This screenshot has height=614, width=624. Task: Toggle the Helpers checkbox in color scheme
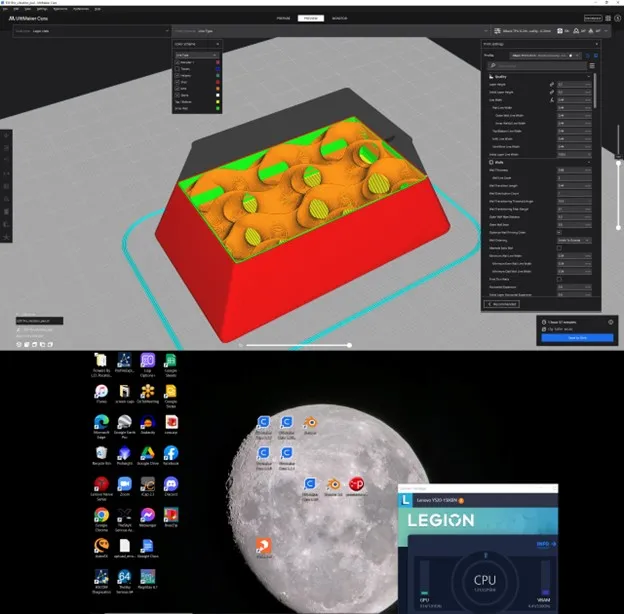177,76
